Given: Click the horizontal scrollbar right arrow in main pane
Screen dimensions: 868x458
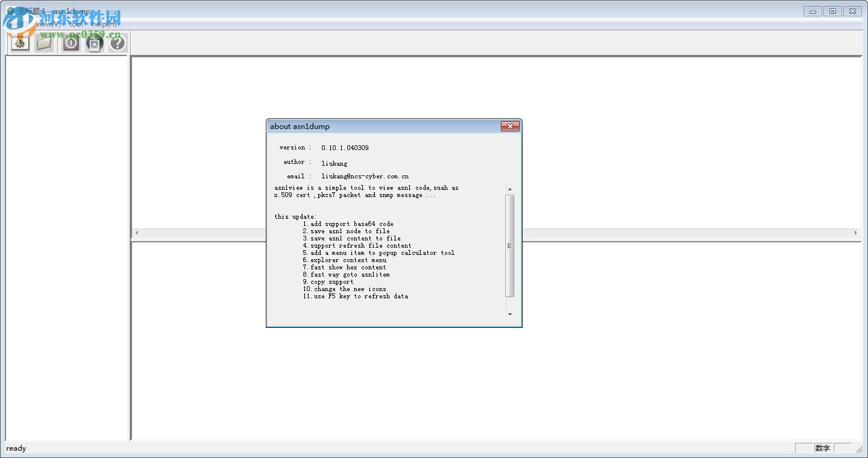Looking at the screenshot, I should point(855,233).
